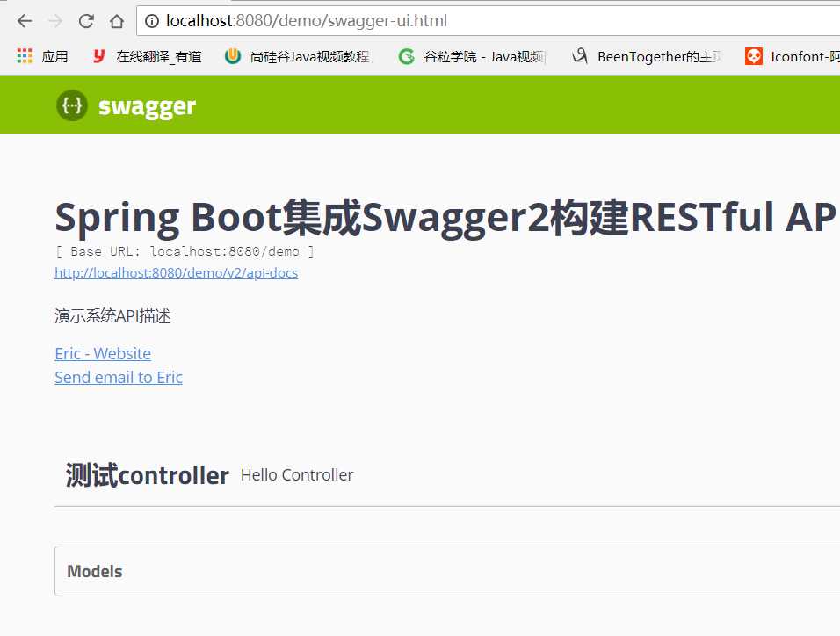
Task: Open BeenTogether的主页 bookmark
Action: tap(660, 56)
